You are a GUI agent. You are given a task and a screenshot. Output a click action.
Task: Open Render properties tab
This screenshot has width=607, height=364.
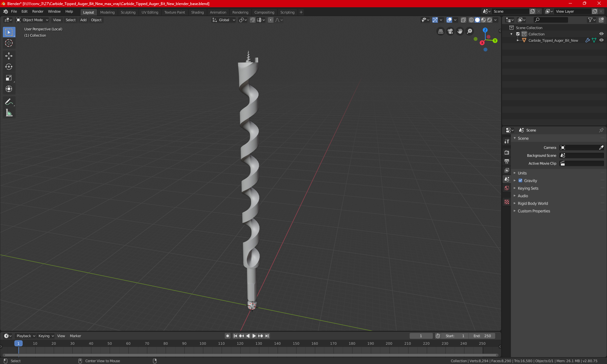[x=507, y=152]
